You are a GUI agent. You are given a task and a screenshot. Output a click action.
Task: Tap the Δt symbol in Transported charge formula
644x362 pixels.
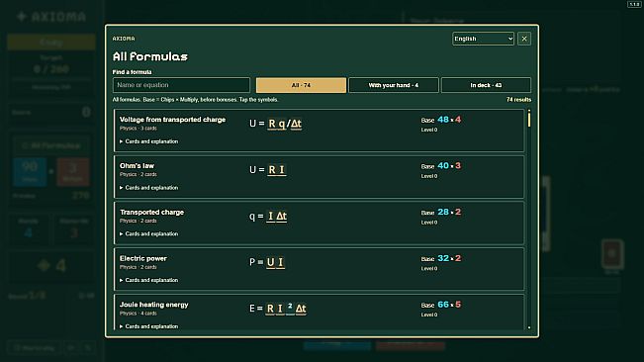tap(282, 217)
